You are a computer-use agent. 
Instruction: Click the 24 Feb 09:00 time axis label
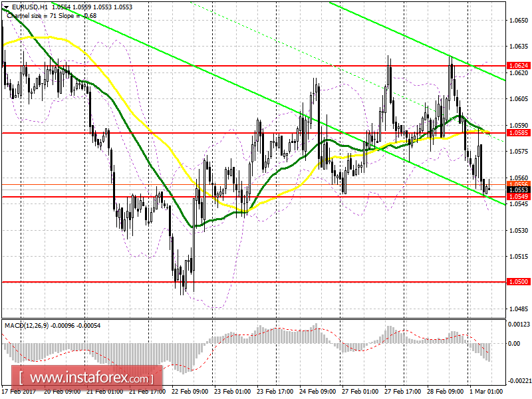pos(318,392)
